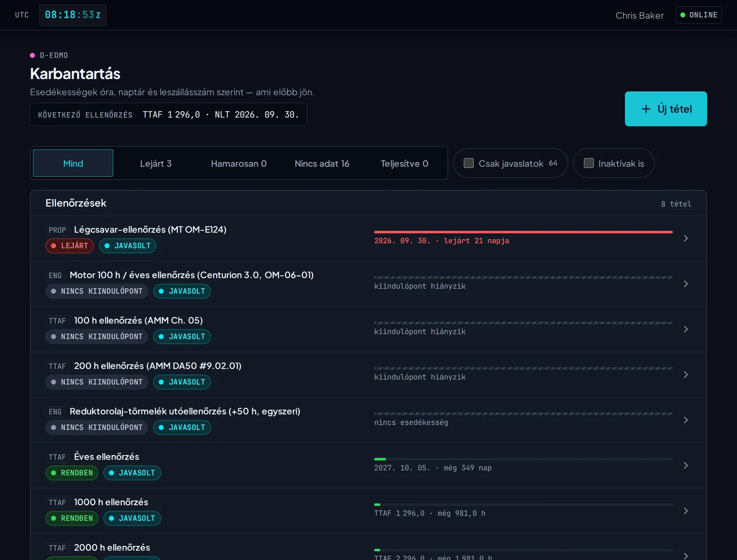This screenshot has width=737, height=560.
Task: Click the Ellenőrzések section heading
Action: (76, 203)
